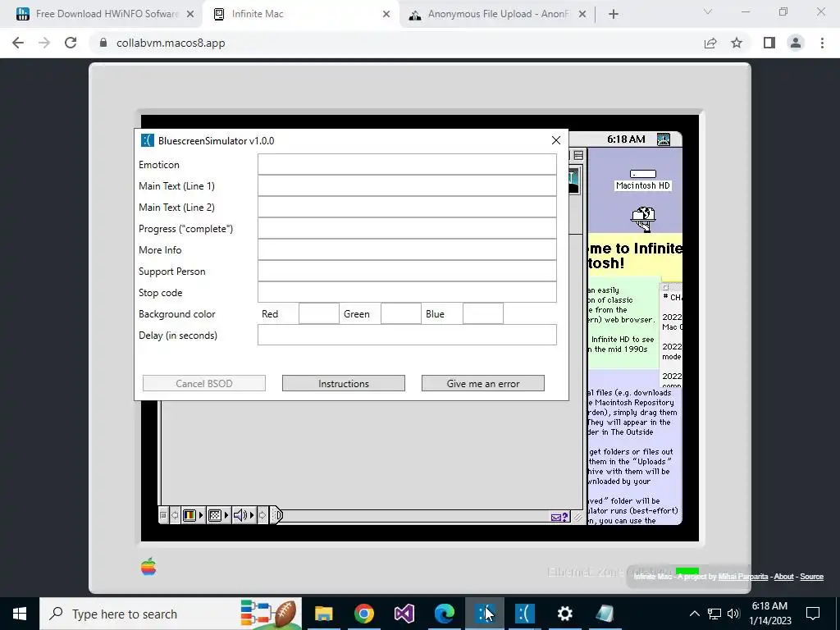
Task: Open the browse-the-internet globe desktop icon
Action: click(643, 218)
